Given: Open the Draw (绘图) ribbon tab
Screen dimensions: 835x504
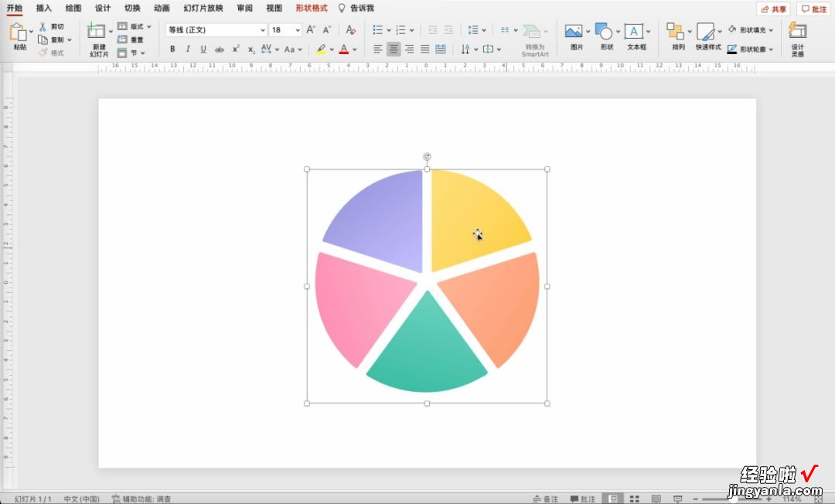Looking at the screenshot, I should click(x=73, y=8).
